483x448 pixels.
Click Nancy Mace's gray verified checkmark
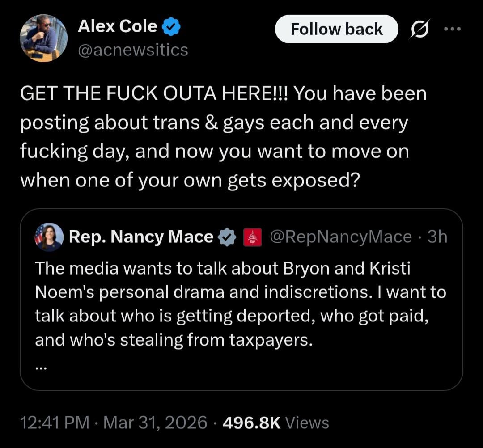[x=227, y=237]
